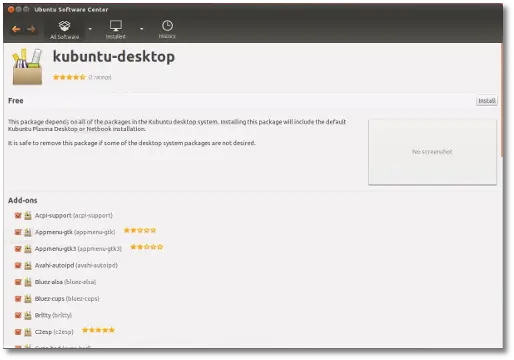Select the C2esp (c2esp) label

pyautogui.click(x=54, y=332)
